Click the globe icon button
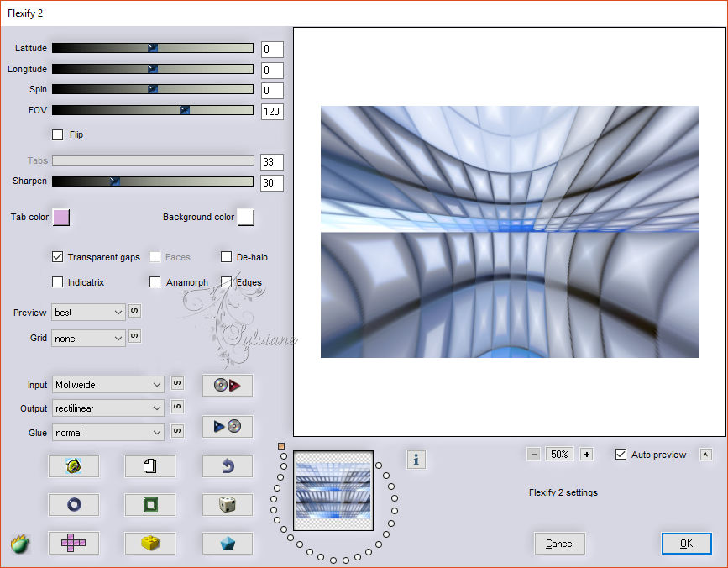This screenshot has width=728, height=568. click(74, 465)
